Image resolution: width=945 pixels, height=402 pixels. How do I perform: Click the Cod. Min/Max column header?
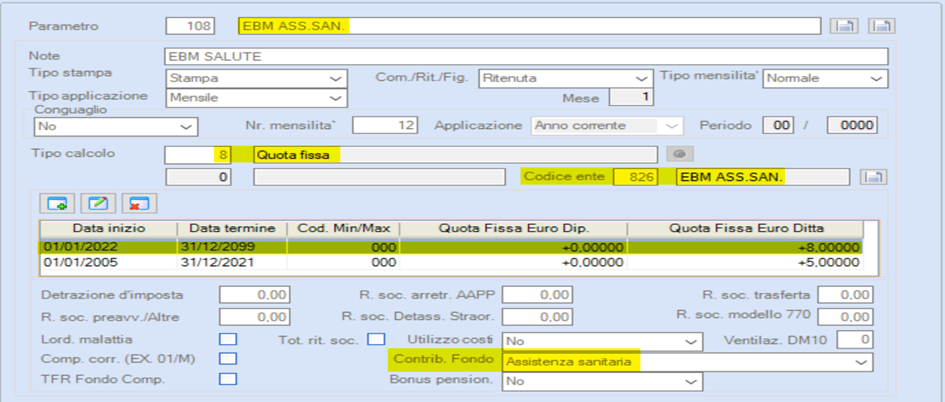tap(343, 229)
